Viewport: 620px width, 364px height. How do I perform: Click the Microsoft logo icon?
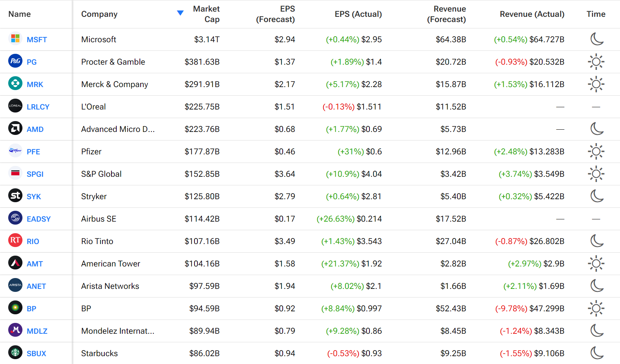click(15, 38)
